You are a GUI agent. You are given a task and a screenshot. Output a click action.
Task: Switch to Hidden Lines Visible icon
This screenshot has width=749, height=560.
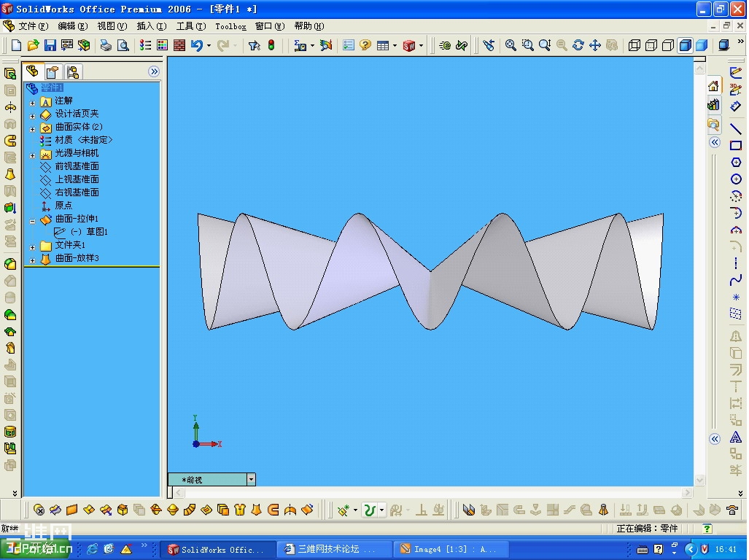point(651,45)
